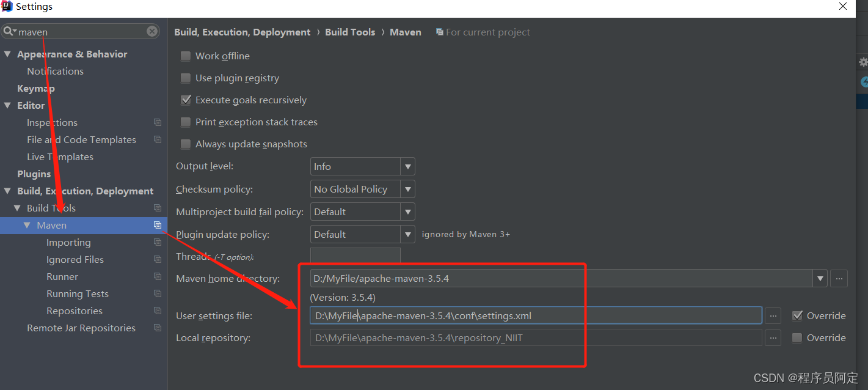The height and width of the screenshot is (390, 868).
Task: Click project-level icon next to Remote Jar Repositories
Action: click(x=158, y=328)
